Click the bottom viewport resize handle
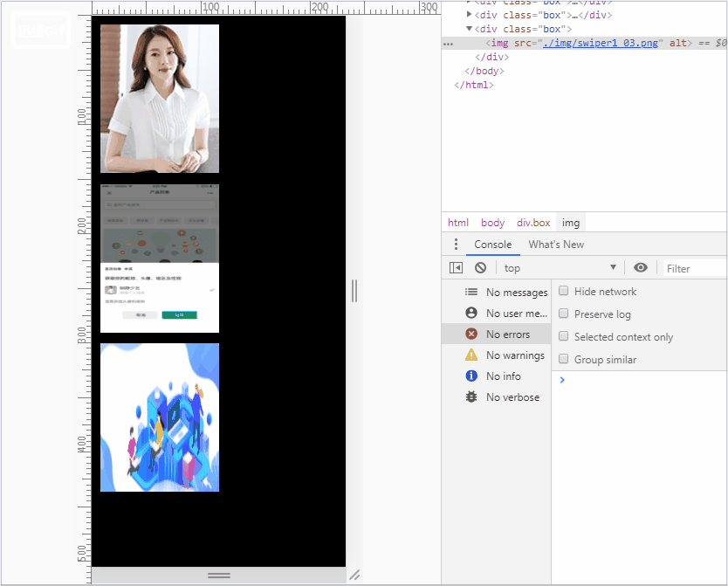Screen dimensions: 728x586 [219, 576]
